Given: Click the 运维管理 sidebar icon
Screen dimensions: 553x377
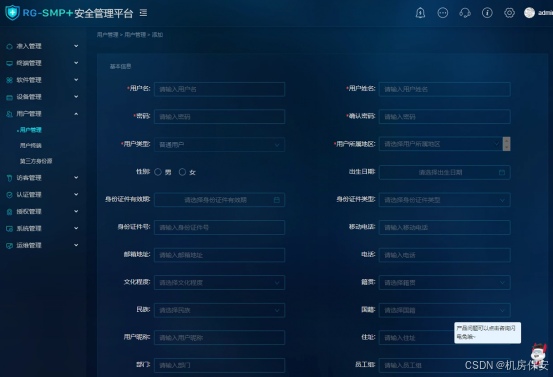Looking at the screenshot, I should coord(10,246).
